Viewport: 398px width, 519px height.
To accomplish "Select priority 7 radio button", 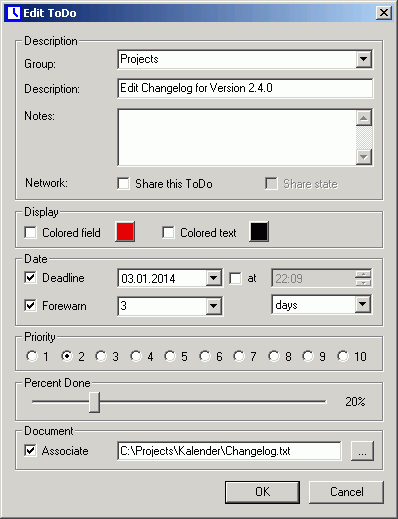I will (x=239, y=356).
